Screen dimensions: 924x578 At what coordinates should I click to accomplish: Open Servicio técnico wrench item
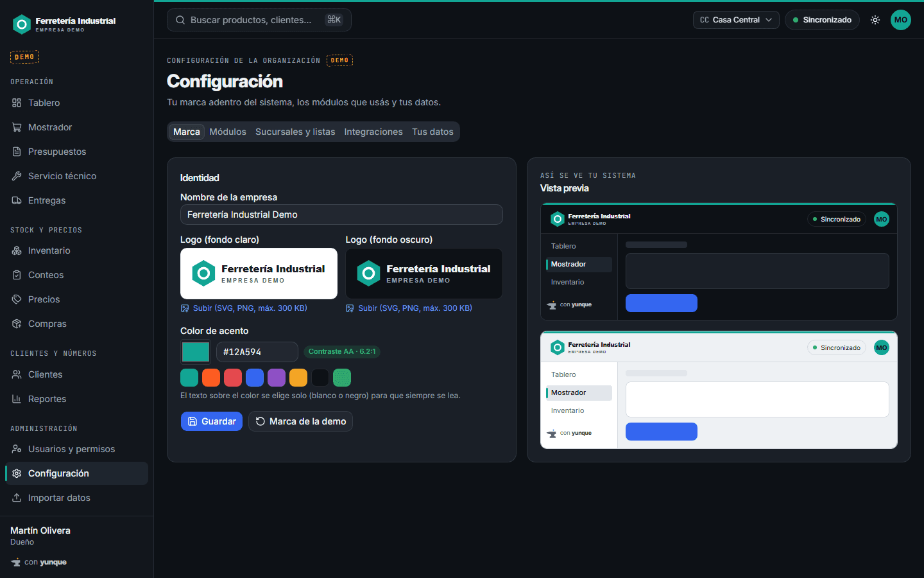click(x=76, y=176)
